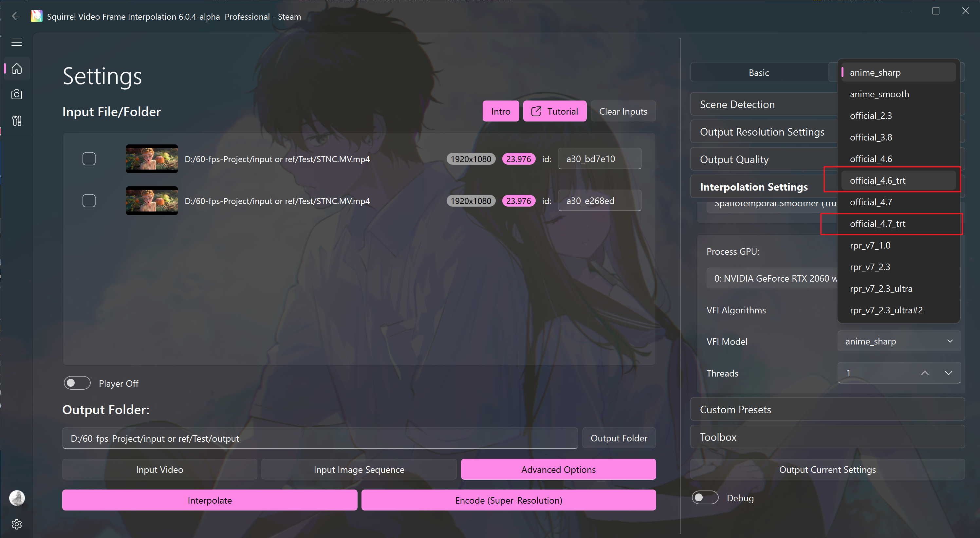Choose official_3.8 model option
Image resolution: width=980 pixels, height=538 pixels.
coord(898,137)
